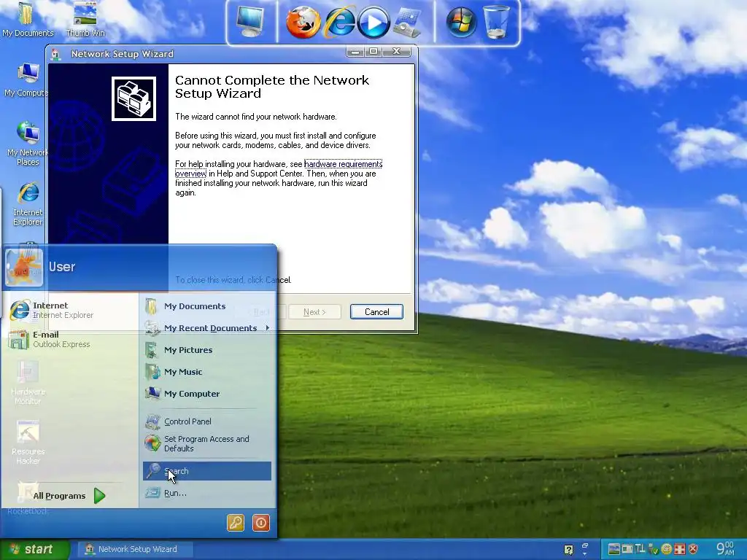Screen dimensions: 747x560
Task: Open Internet Explorer desktop shortcut
Action: (28, 204)
